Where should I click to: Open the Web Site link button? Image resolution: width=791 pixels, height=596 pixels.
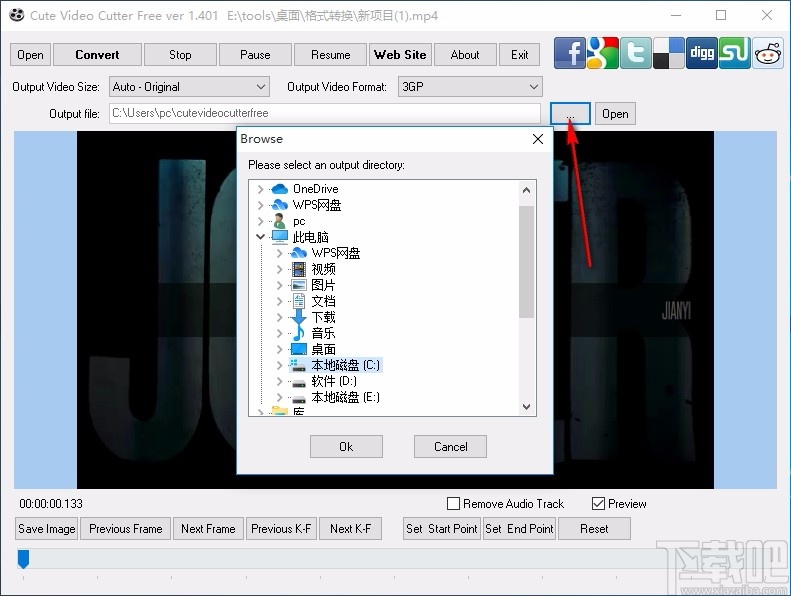click(x=400, y=55)
